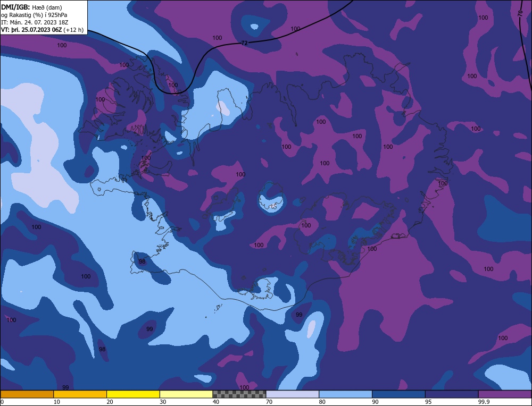
Task: Click the valid time "VT: þri. 25.07.2023 06Z"
Action: pyautogui.click(x=31, y=30)
